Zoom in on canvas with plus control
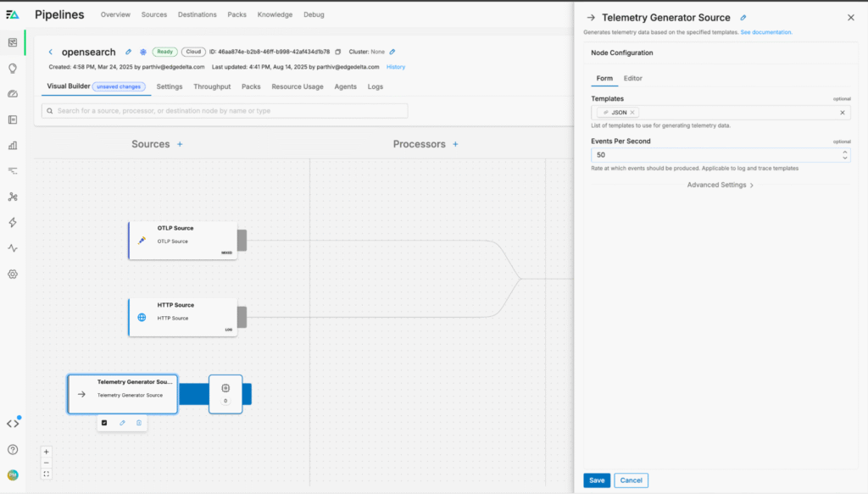Screen dimensions: 868x494 (47, 452)
